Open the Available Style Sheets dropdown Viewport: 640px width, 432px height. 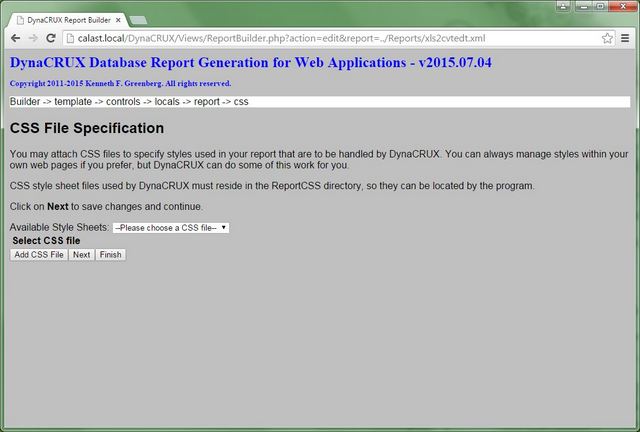tap(171, 228)
